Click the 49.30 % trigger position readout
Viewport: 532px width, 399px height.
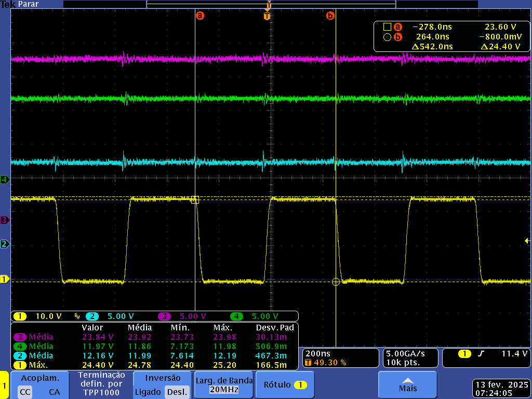[x=330, y=363]
